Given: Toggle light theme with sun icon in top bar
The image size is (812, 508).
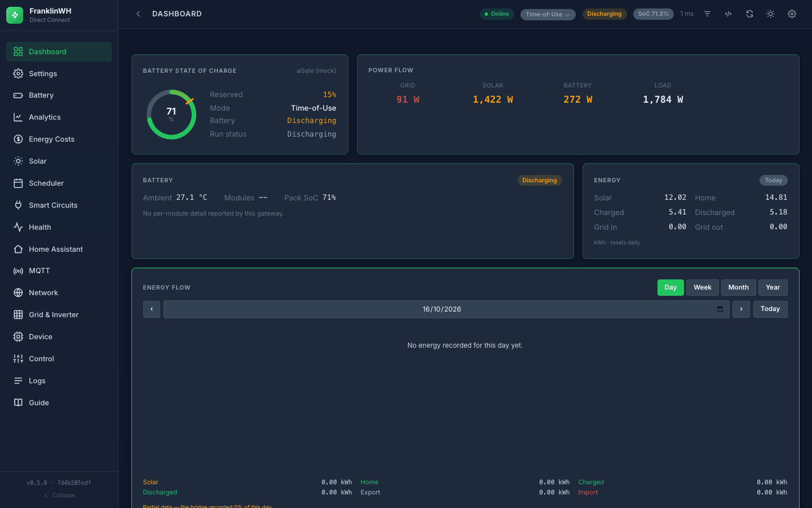Looking at the screenshot, I should pyautogui.click(x=770, y=14).
